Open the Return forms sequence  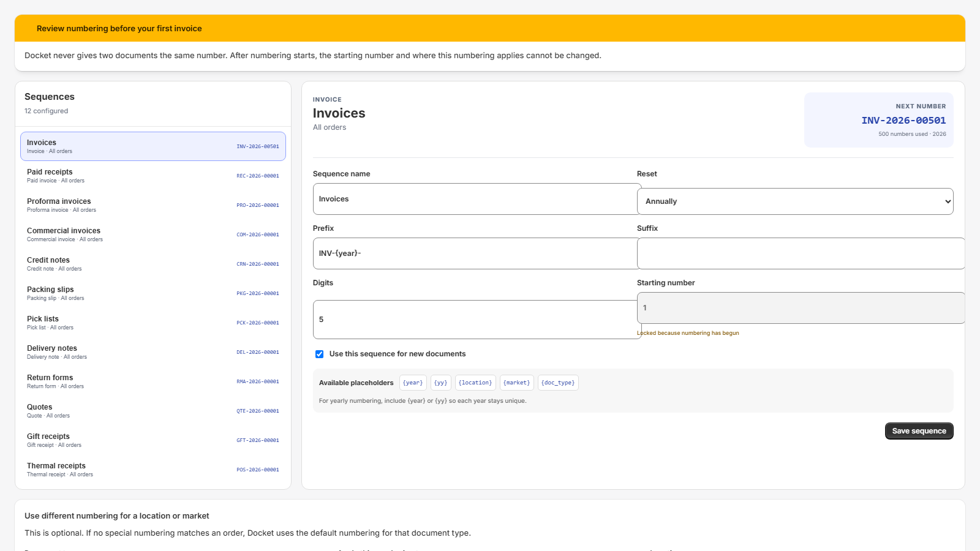pos(153,381)
